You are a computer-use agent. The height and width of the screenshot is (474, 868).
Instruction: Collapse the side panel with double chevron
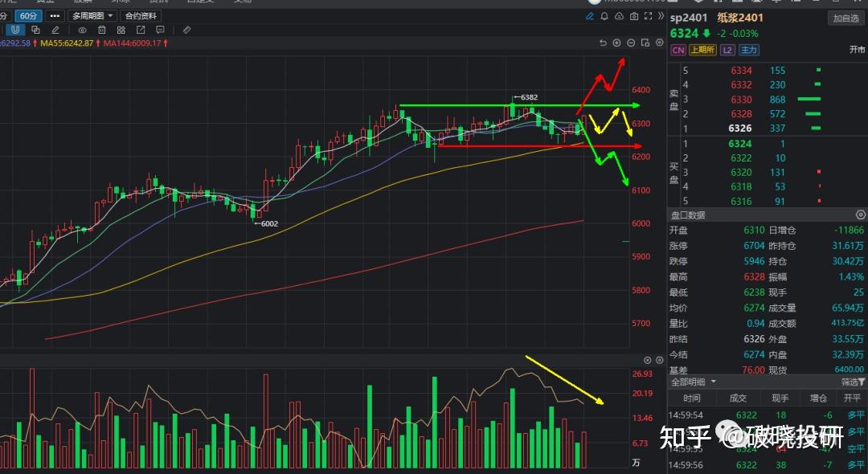pyautogui.click(x=661, y=16)
